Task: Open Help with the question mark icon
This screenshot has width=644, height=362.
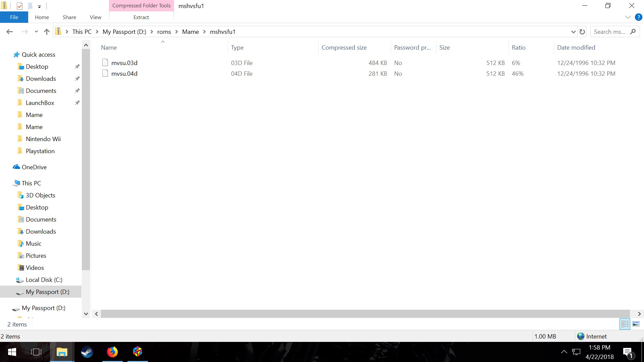Action: click(639, 17)
